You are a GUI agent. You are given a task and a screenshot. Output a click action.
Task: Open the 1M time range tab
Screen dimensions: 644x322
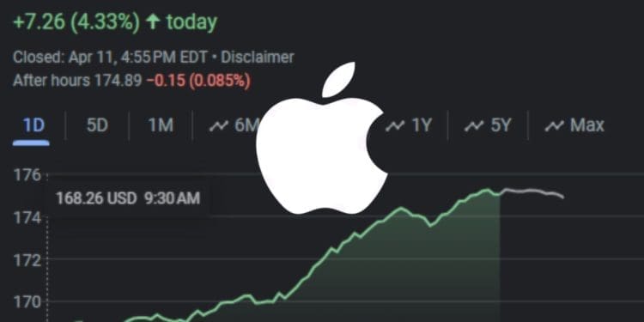pyautogui.click(x=161, y=125)
